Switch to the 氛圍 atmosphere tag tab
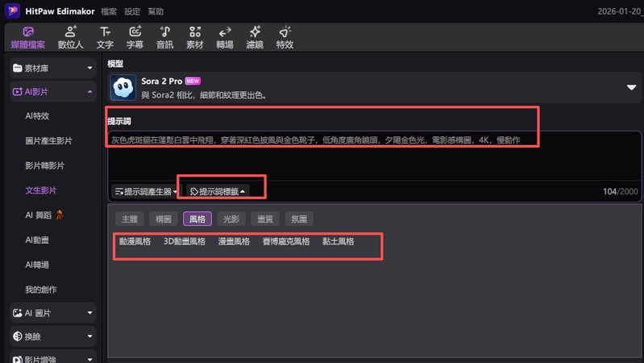644x363 pixels. tap(299, 219)
